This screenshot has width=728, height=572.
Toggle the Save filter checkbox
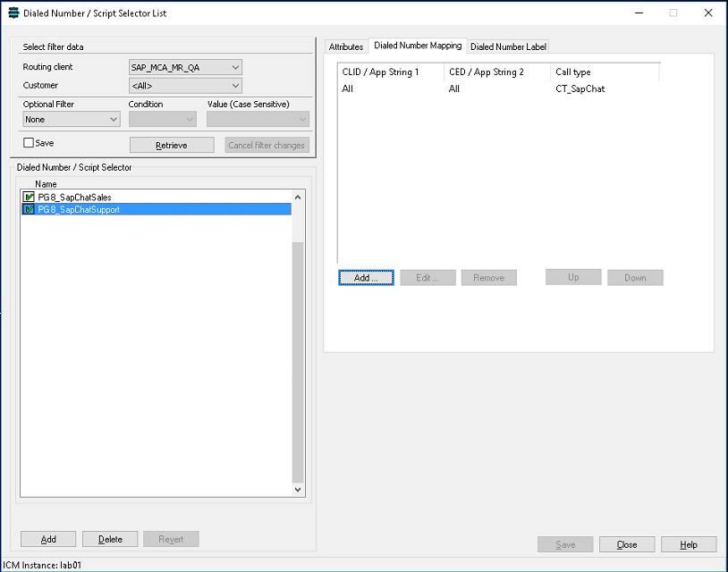click(29, 143)
